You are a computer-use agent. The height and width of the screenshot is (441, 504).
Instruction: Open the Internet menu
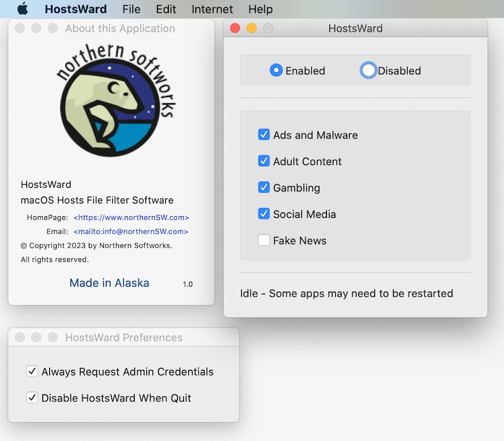click(212, 9)
